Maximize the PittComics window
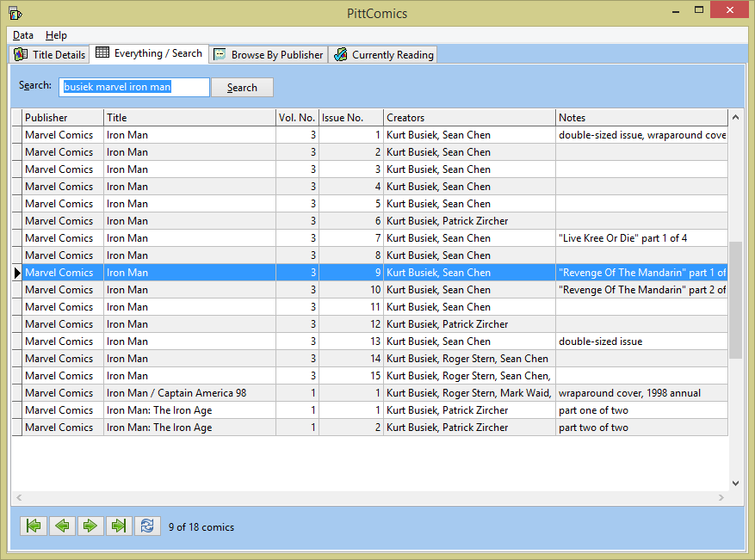755x560 pixels. click(699, 10)
